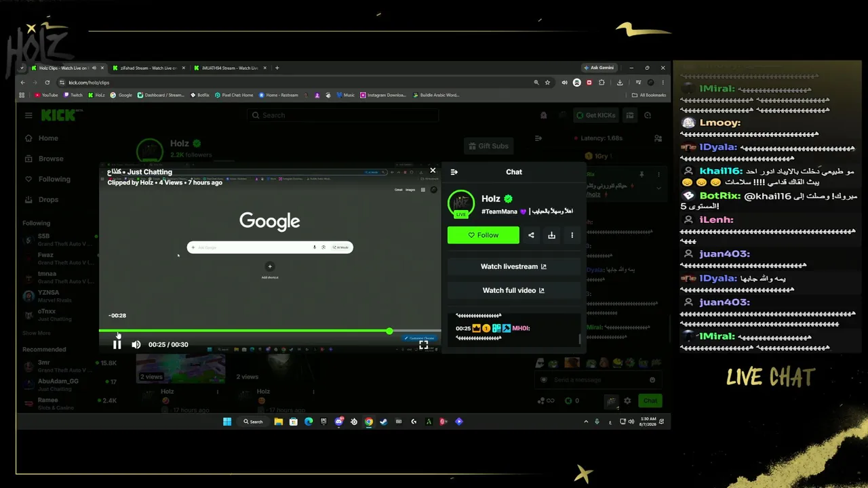Image resolution: width=868 pixels, height=488 pixels.
Task: Open Microsoft Edge from the taskbar
Action: 309,422
